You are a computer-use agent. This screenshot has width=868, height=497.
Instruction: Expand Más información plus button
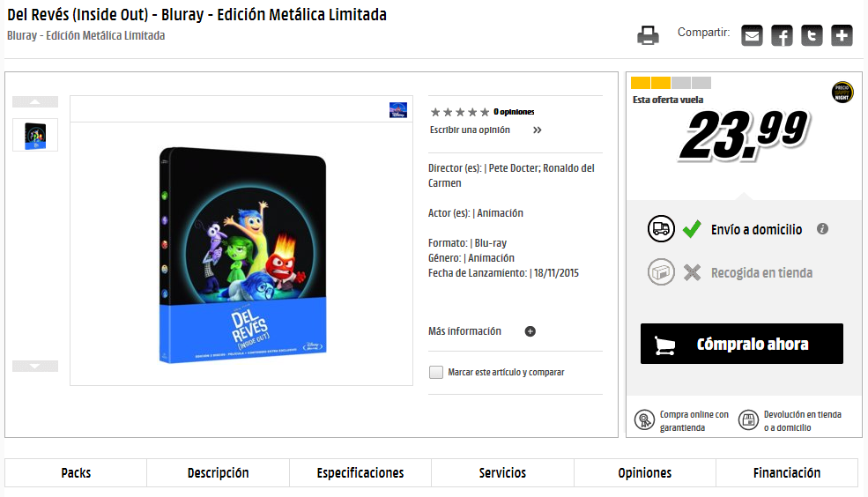point(530,331)
